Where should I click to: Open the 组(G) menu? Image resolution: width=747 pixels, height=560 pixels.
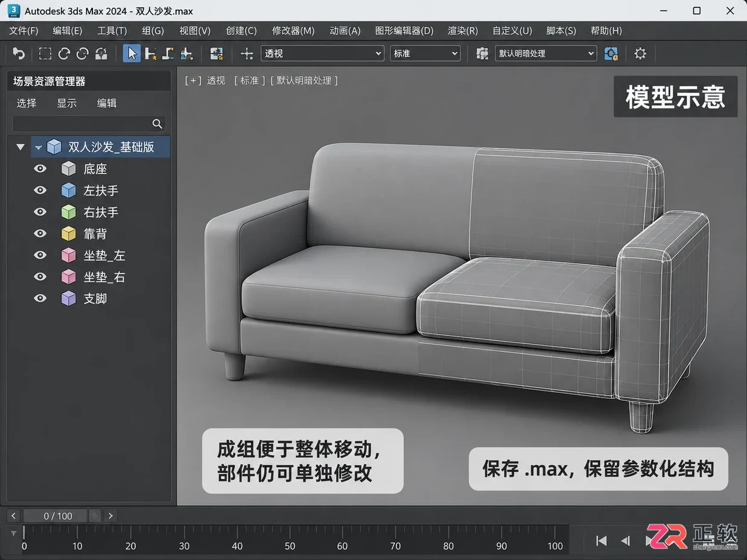[x=153, y=31]
